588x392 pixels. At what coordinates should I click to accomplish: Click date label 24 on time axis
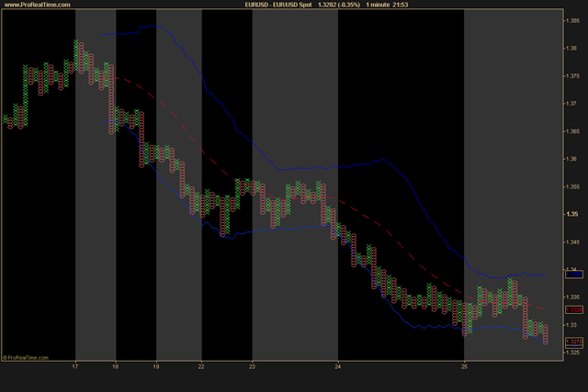338,366
